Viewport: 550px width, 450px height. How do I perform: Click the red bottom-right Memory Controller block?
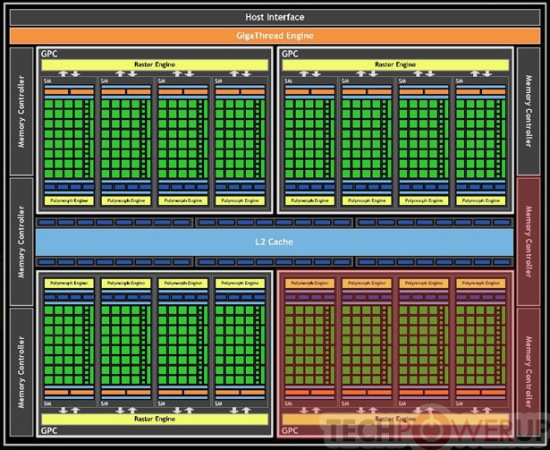pyautogui.click(x=529, y=372)
